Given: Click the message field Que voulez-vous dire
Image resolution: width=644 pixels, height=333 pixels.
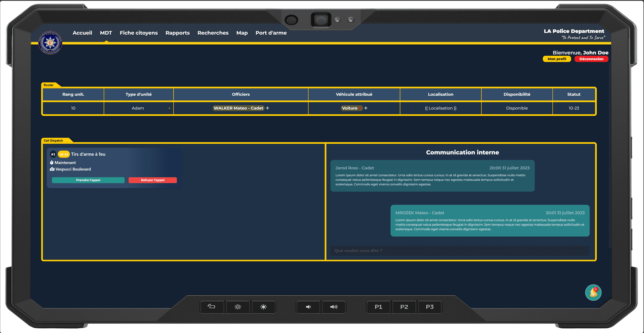Looking at the screenshot, I should point(459,251).
